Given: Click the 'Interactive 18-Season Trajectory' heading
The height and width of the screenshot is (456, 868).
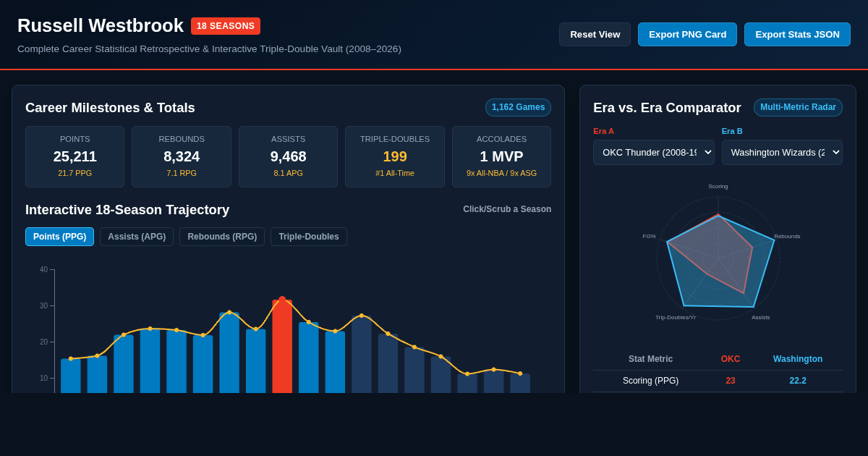Looking at the screenshot, I should pyautogui.click(x=127, y=210).
